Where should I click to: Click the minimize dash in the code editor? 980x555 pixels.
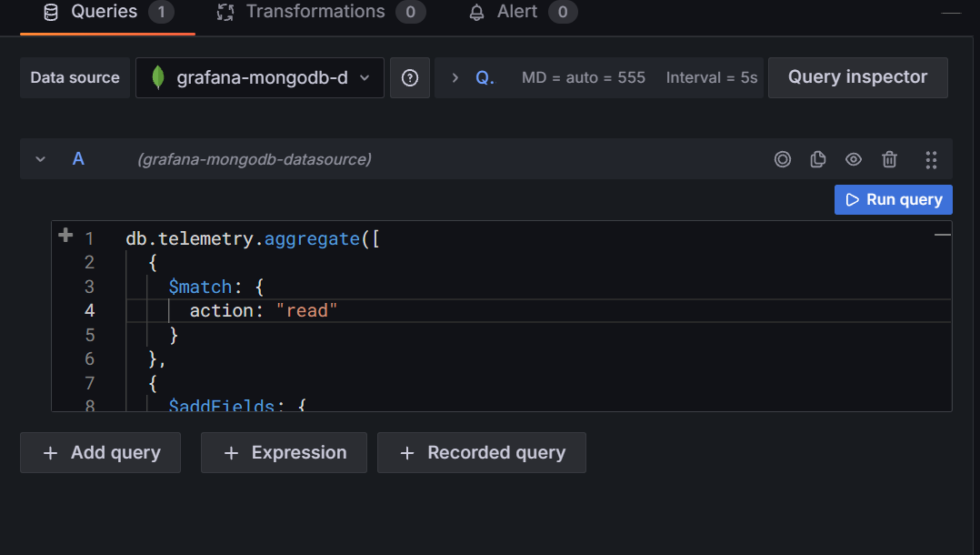click(x=942, y=235)
